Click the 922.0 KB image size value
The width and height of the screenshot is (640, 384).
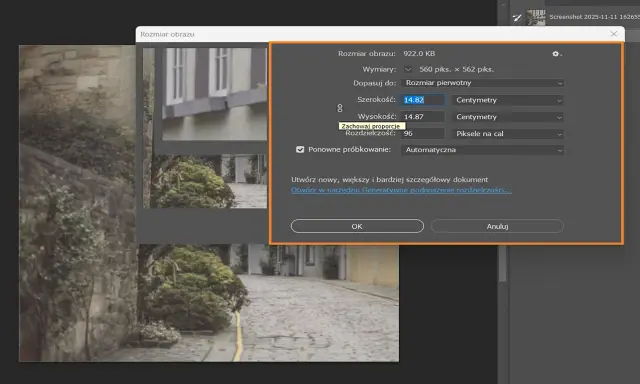419,53
